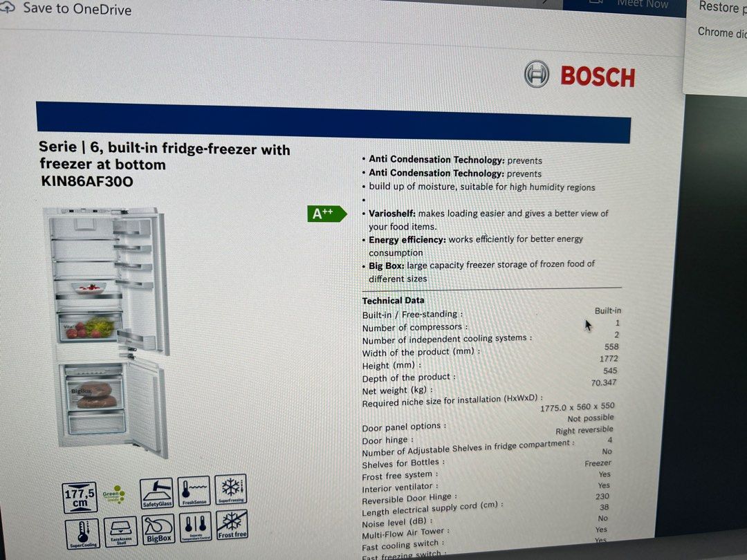
Task: Click the Separate Temperature Control icon
Action: (x=194, y=527)
